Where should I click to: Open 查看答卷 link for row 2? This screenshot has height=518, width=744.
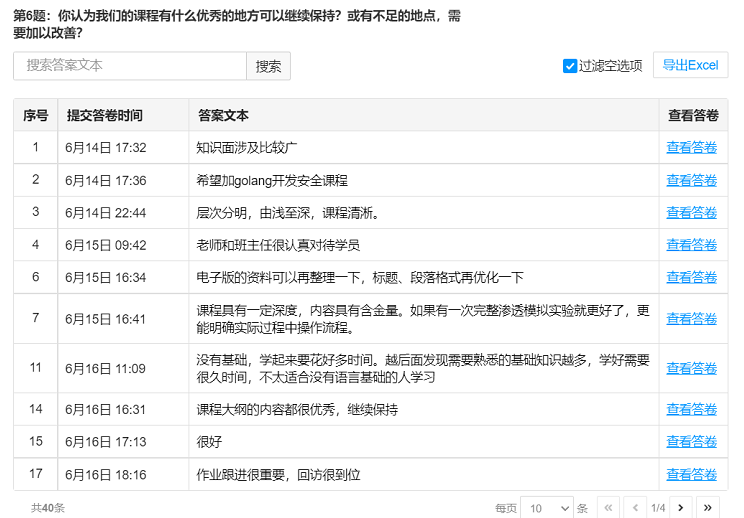[x=691, y=180]
